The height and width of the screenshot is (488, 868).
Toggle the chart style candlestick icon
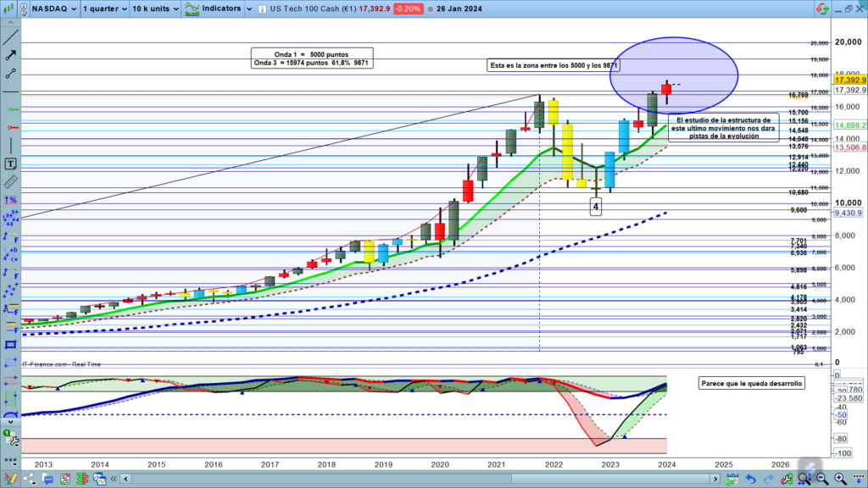coord(10,8)
